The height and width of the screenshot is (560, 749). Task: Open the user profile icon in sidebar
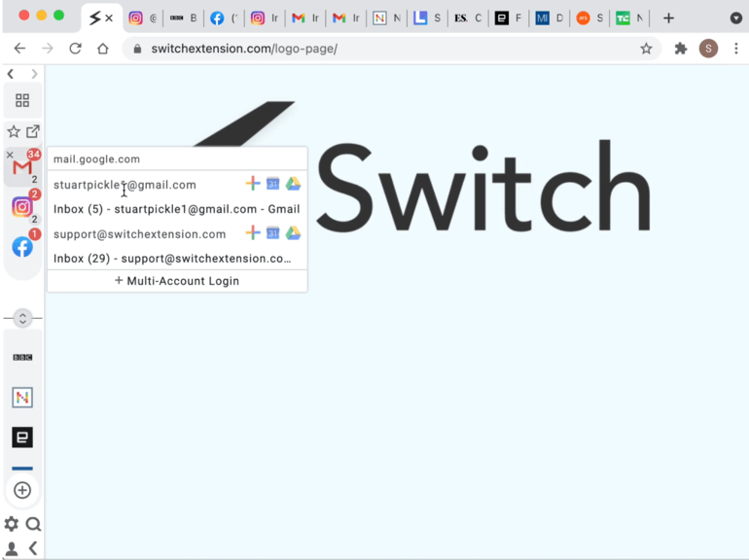tap(12, 548)
